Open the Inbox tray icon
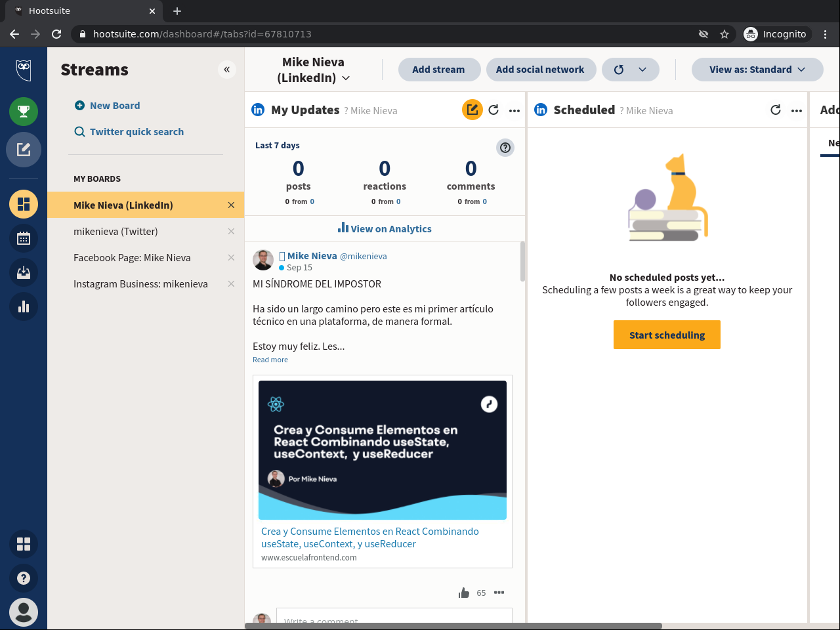 pos(24,272)
